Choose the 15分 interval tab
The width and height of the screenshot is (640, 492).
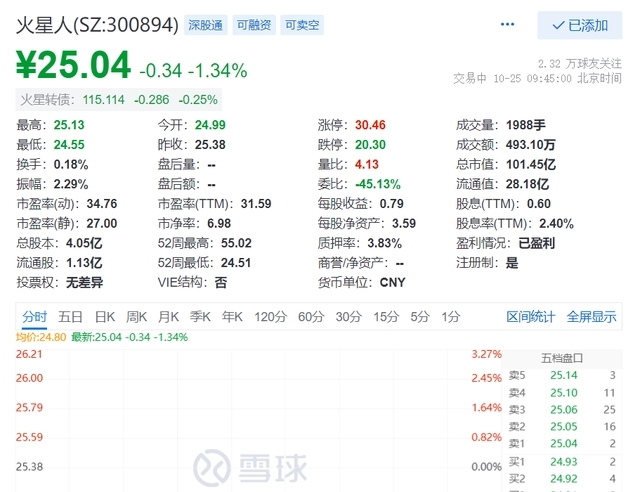386,317
